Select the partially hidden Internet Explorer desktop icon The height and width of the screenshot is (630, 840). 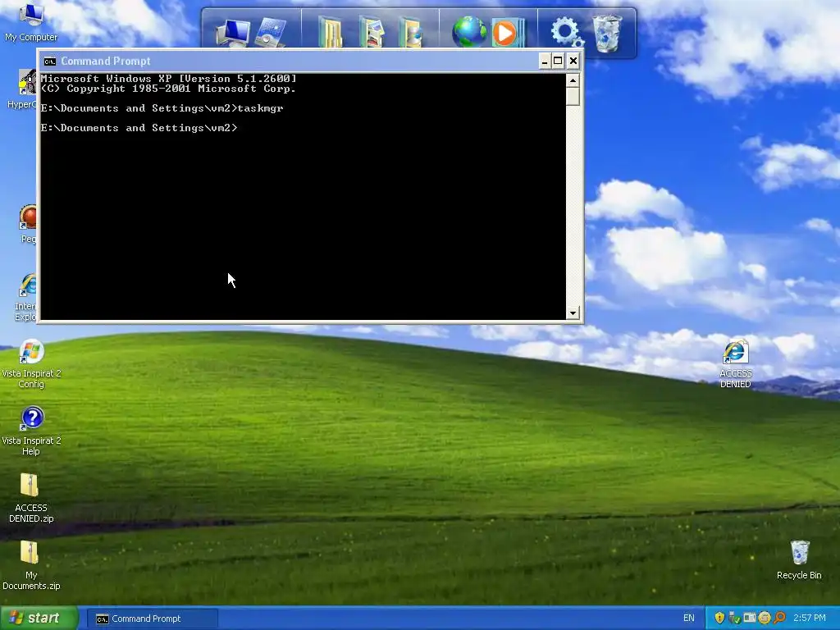25,297
